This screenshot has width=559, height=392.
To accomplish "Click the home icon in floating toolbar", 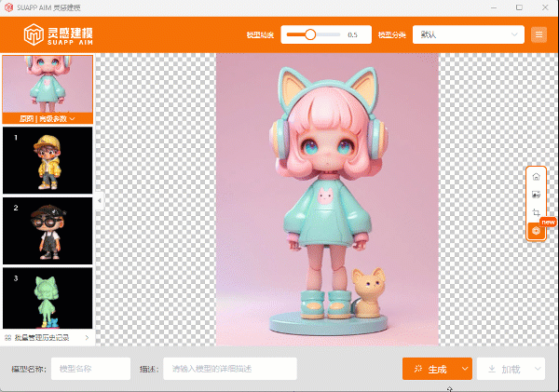I will [x=535, y=176].
